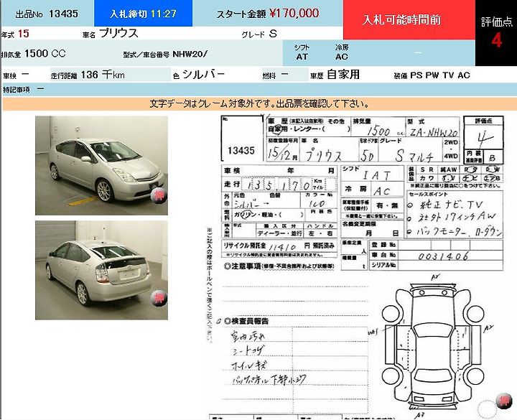517x420 pixels.
Task: Open the front view Prius photo
Action: tap(101, 166)
